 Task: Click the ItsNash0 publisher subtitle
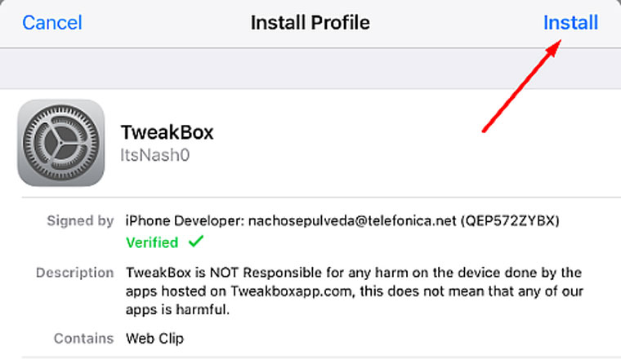point(155,155)
